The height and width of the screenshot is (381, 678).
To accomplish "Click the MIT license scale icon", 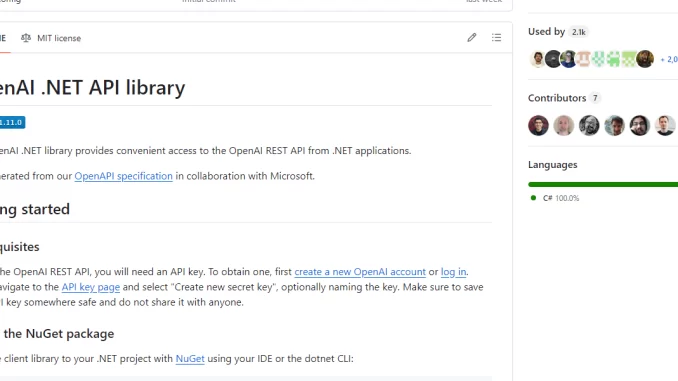I will click(x=26, y=38).
